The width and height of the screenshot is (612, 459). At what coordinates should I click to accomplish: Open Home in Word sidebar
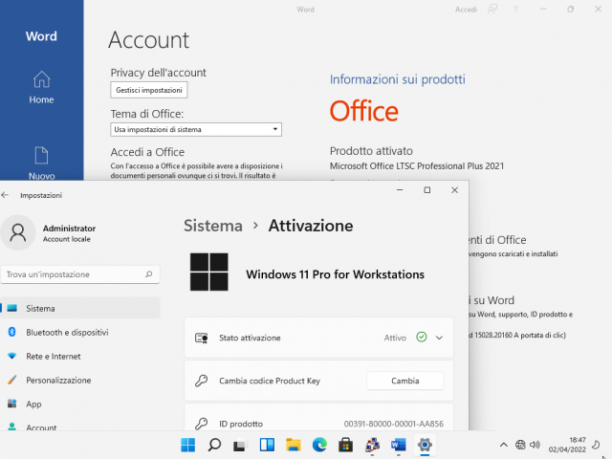click(41, 87)
